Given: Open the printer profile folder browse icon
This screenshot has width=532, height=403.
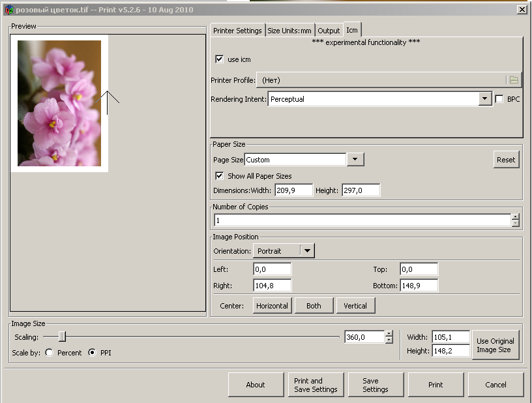Looking at the screenshot, I should pos(514,80).
